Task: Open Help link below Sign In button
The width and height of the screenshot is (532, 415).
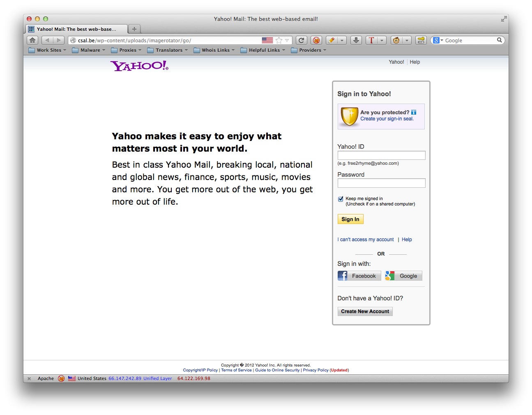Action: click(407, 240)
